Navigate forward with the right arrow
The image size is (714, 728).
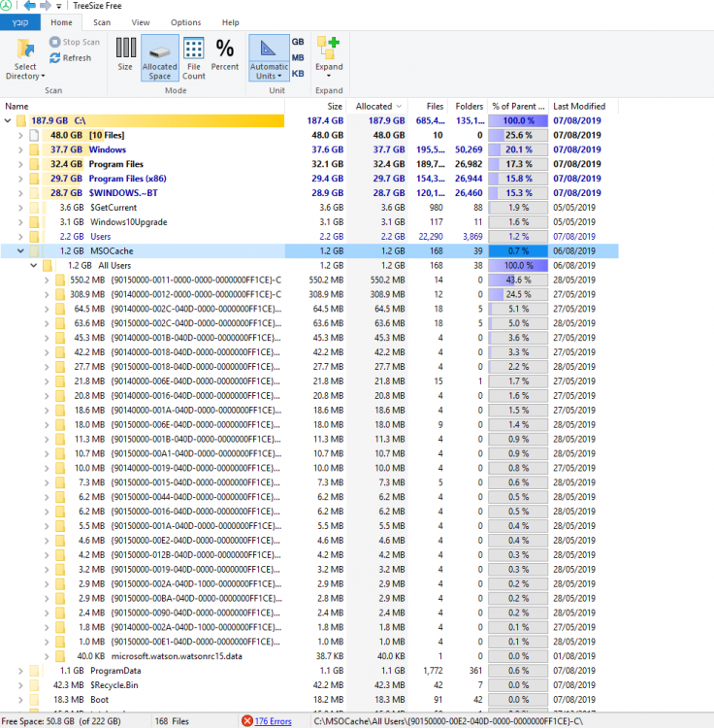click(46, 6)
